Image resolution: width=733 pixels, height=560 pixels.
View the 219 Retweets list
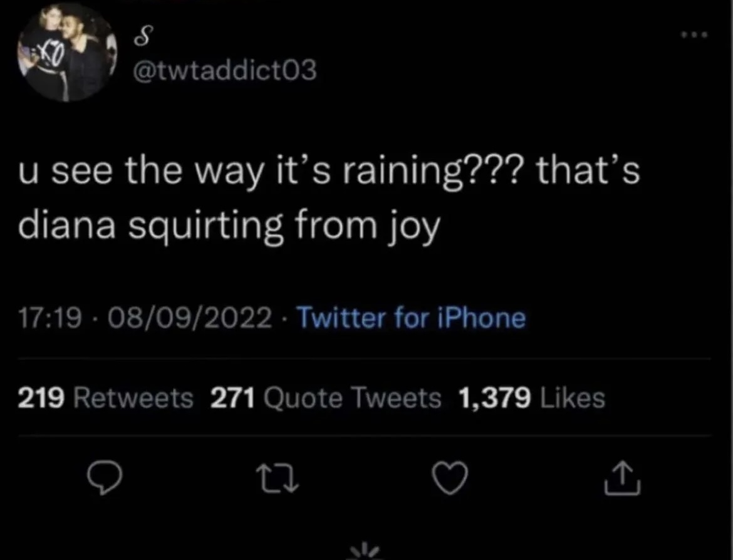point(105,398)
